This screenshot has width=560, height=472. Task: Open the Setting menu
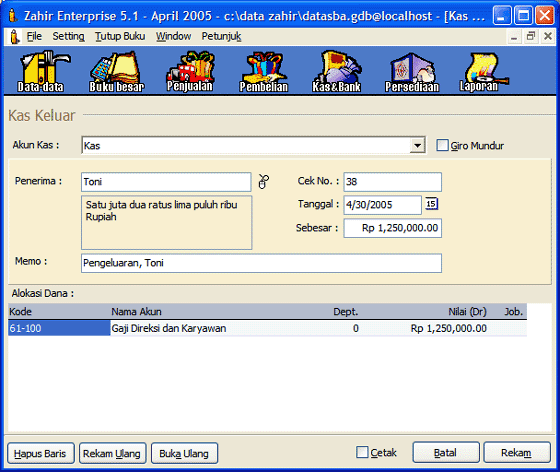pyautogui.click(x=68, y=36)
